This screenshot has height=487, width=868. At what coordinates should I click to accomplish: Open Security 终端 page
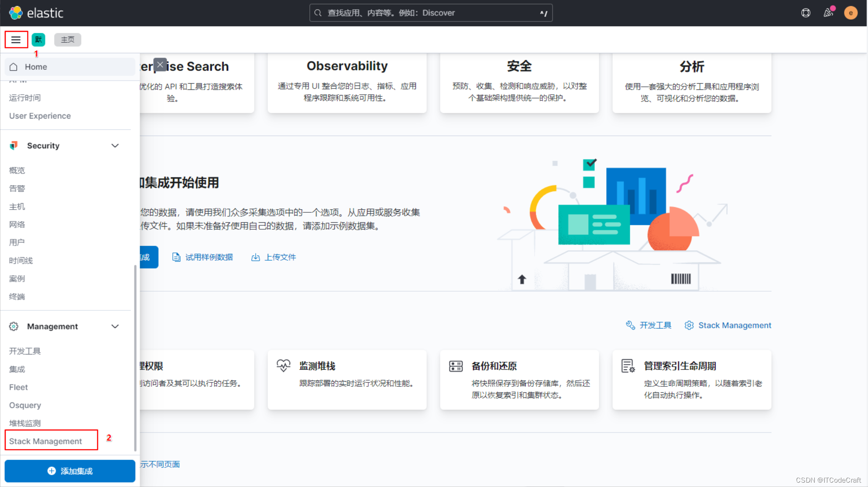(x=17, y=296)
